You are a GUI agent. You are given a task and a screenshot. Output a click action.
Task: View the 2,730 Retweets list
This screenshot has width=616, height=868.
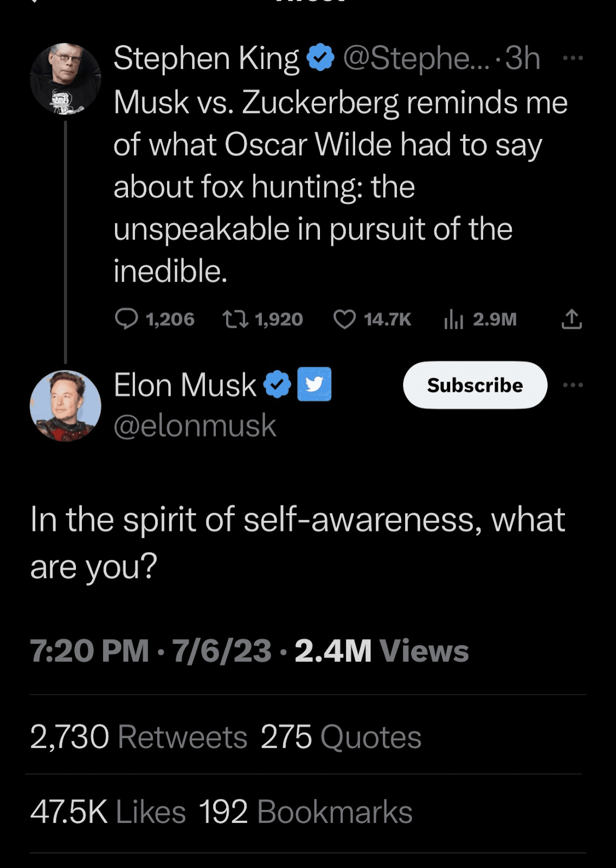(x=139, y=737)
